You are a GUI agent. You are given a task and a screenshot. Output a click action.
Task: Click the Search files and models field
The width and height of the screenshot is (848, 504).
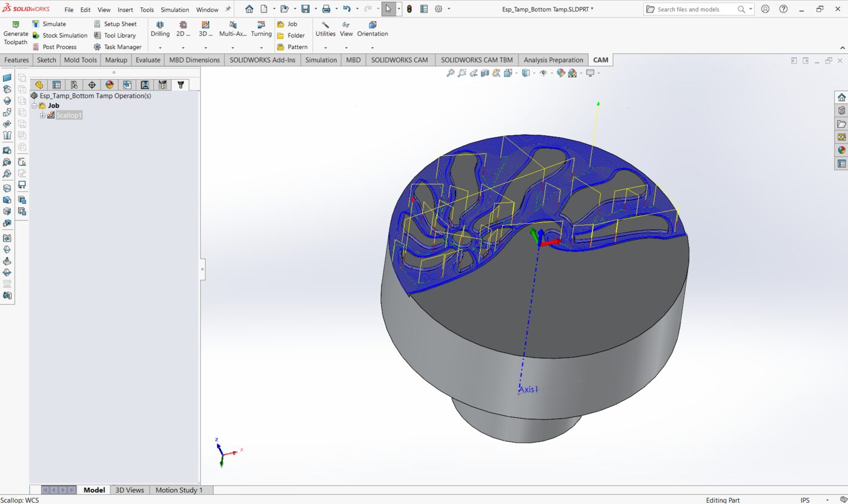coord(699,9)
